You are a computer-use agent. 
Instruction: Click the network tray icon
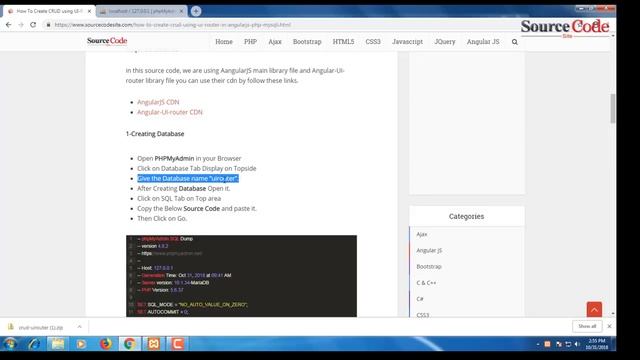pyautogui.click(x=568, y=344)
